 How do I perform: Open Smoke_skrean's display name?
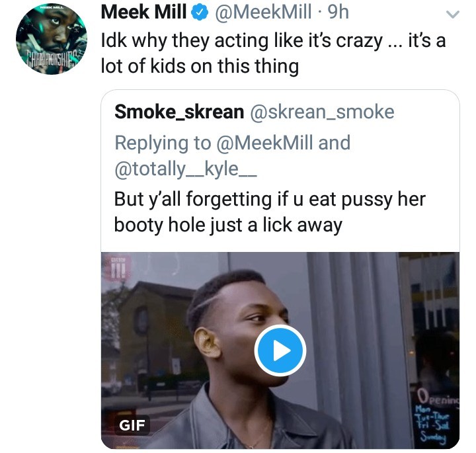179,112
